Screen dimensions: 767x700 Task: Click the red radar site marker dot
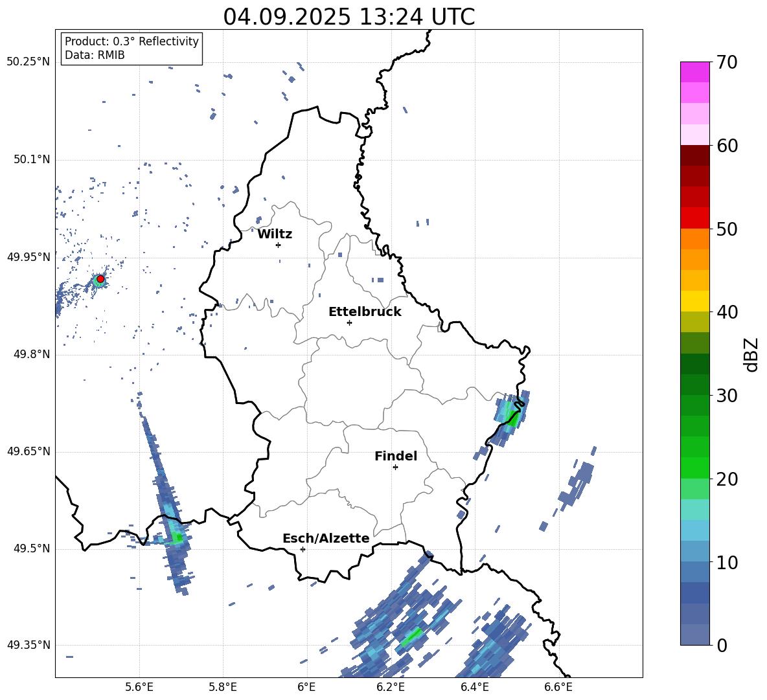point(100,279)
